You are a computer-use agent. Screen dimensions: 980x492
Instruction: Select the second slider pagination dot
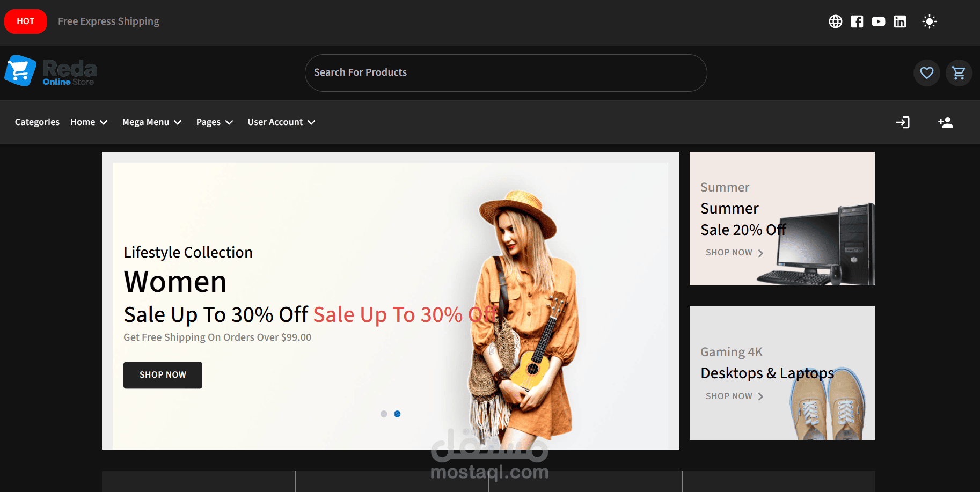click(397, 414)
